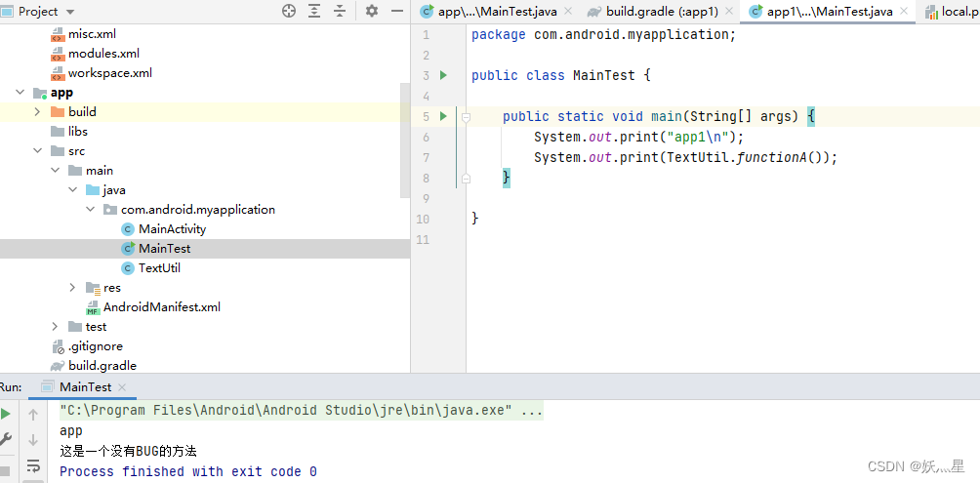Screen dimensions: 980x483
Task: Collapse the src folder
Action: [x=37, y=151]
